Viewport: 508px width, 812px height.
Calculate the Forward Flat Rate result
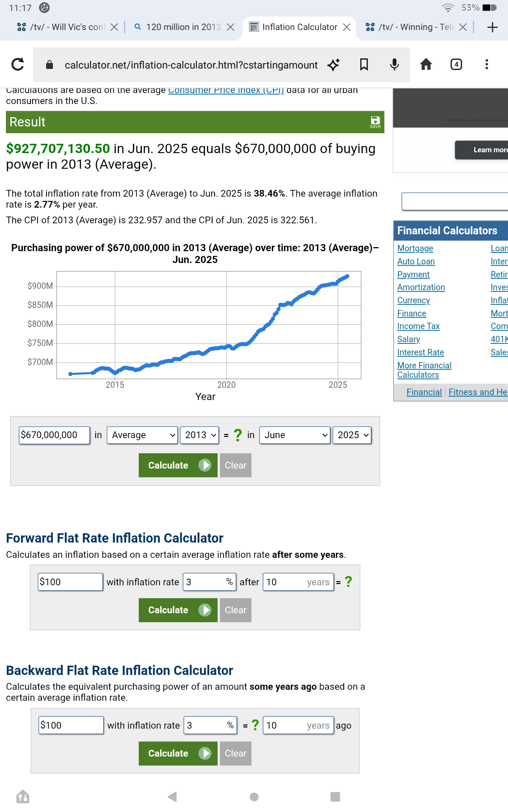(178, 610)
